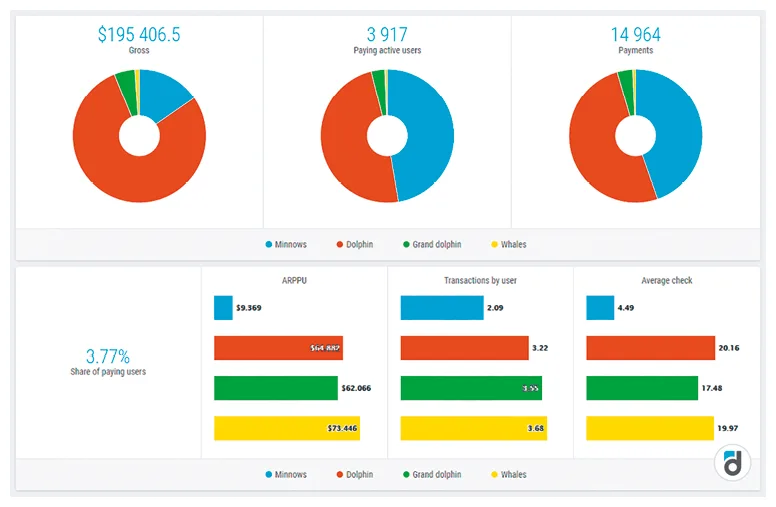Viewport: 776px width, 507px height.
Task: Toggle Dolphin in the bottom legend
Action: pos(355,474)
